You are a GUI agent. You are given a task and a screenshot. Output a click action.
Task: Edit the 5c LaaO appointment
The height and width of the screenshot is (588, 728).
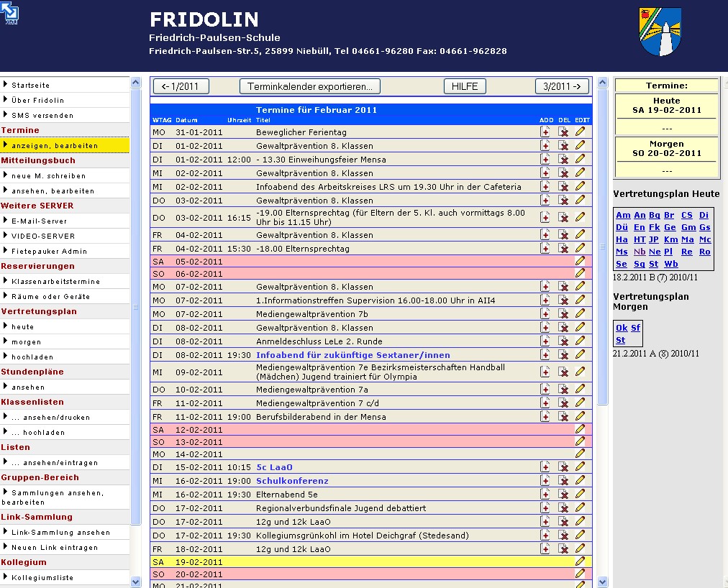(581, 467)
